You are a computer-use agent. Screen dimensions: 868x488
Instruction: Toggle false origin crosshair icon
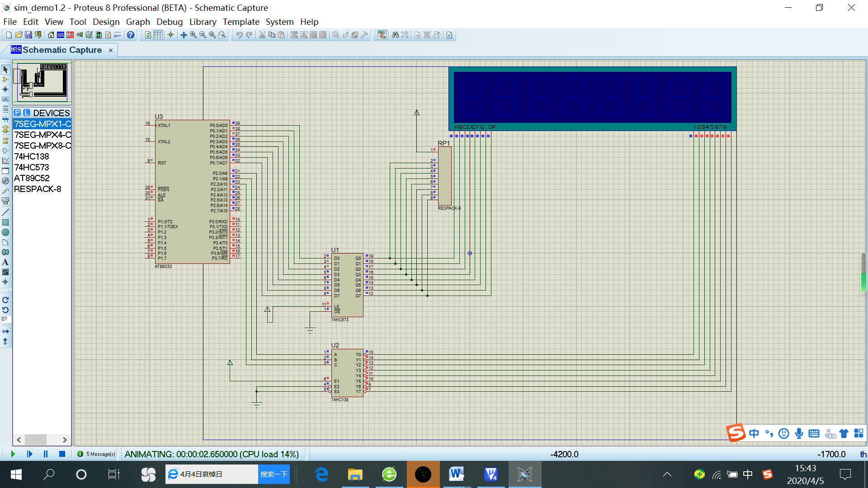[170, 35]
